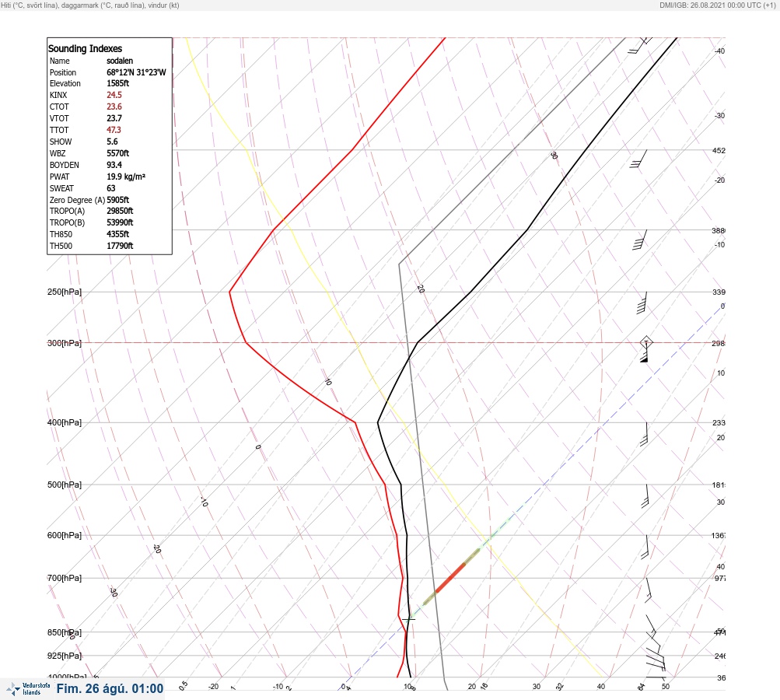Click the TH500 value 17790ft
Image resolution: width=780 pixels, height=700 pixels.
pyautogui.click(x=120, y=246)
